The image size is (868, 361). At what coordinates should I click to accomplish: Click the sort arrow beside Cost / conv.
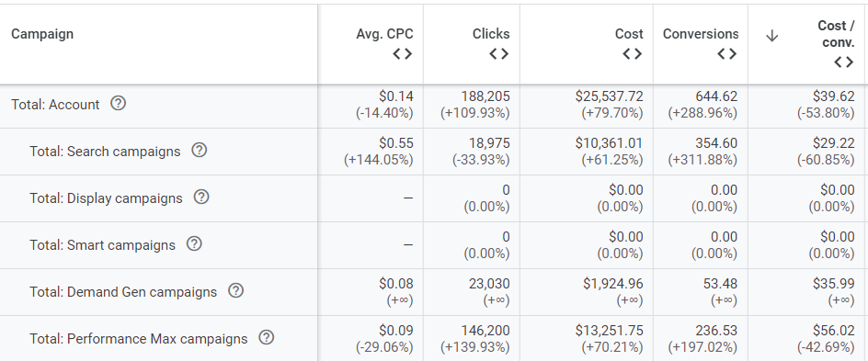coord(771,36)
